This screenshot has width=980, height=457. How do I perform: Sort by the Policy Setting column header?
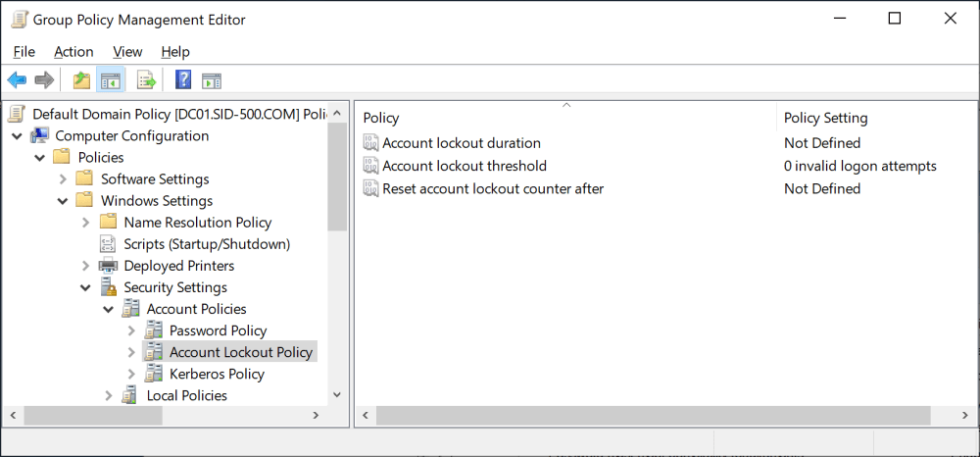(x=825, y=118)
